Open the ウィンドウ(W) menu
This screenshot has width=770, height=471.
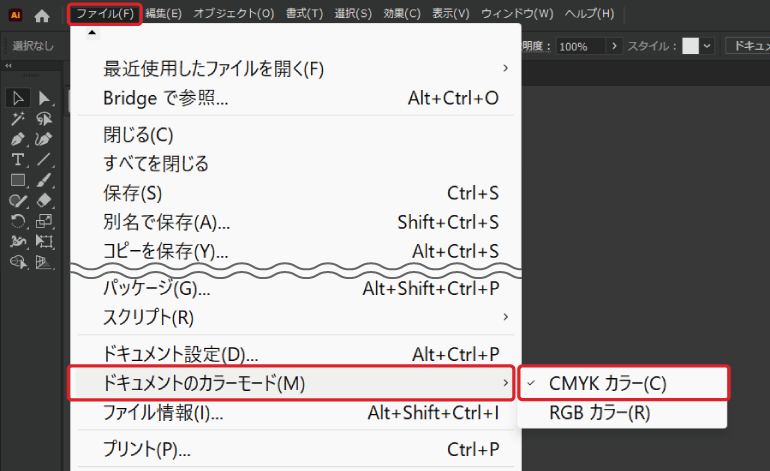[x=517, y=14]
